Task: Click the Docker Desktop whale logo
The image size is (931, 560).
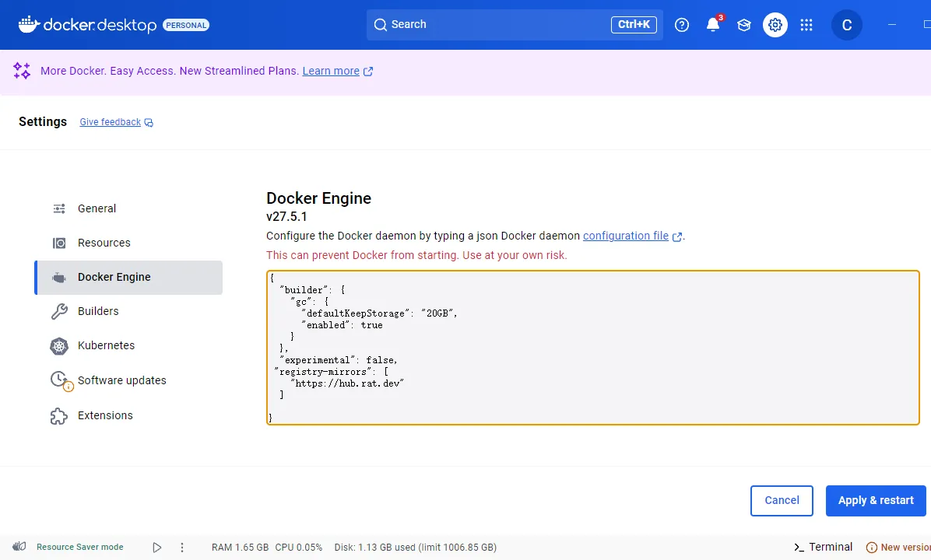Action: pos(28,24)
